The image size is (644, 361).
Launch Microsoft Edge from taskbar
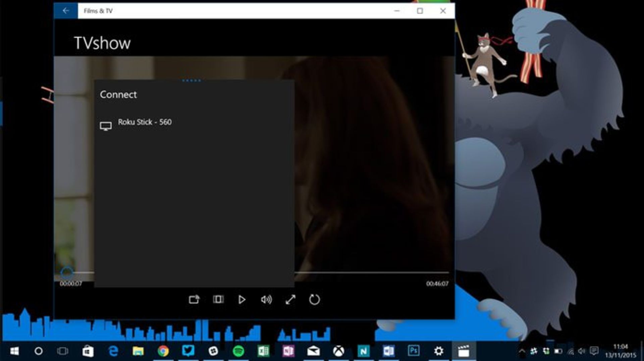[x=113, y=351]
